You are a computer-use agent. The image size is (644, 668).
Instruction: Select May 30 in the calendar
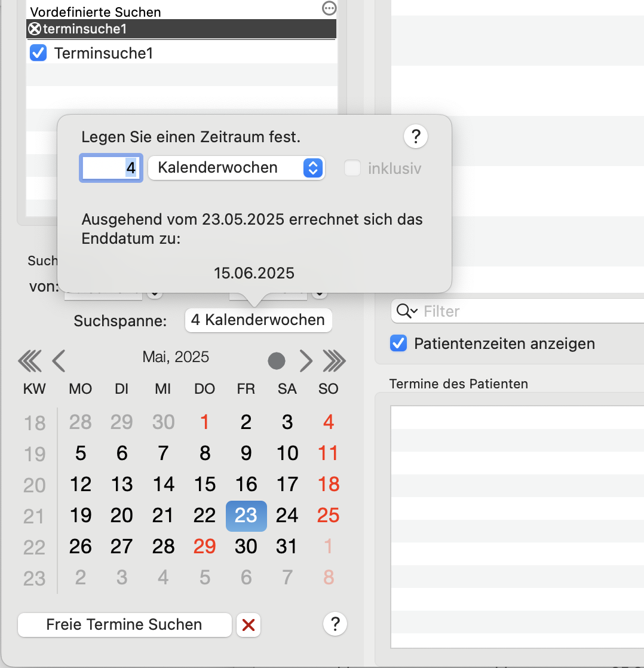(246, 547)
